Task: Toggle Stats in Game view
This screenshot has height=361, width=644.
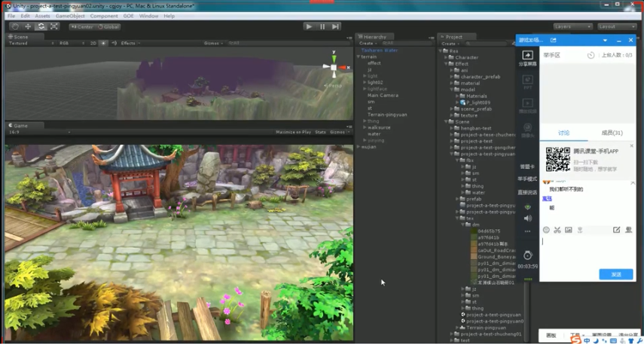Action: [320, 132]
